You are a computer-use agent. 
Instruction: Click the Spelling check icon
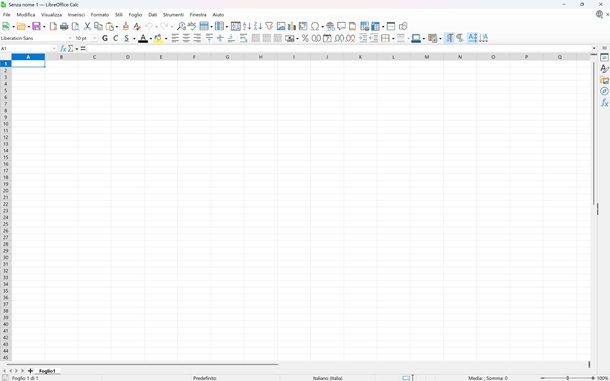tap(192, 26)
